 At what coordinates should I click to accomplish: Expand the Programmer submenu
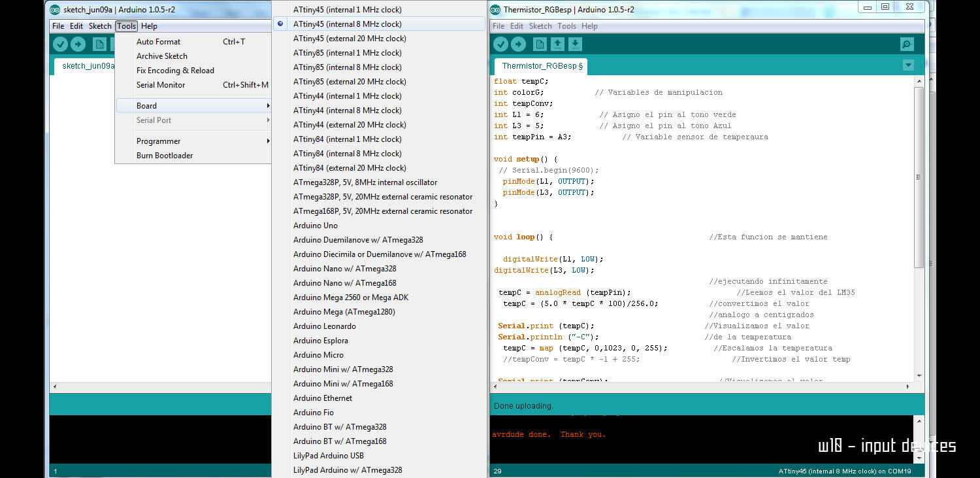pos(193,141)
